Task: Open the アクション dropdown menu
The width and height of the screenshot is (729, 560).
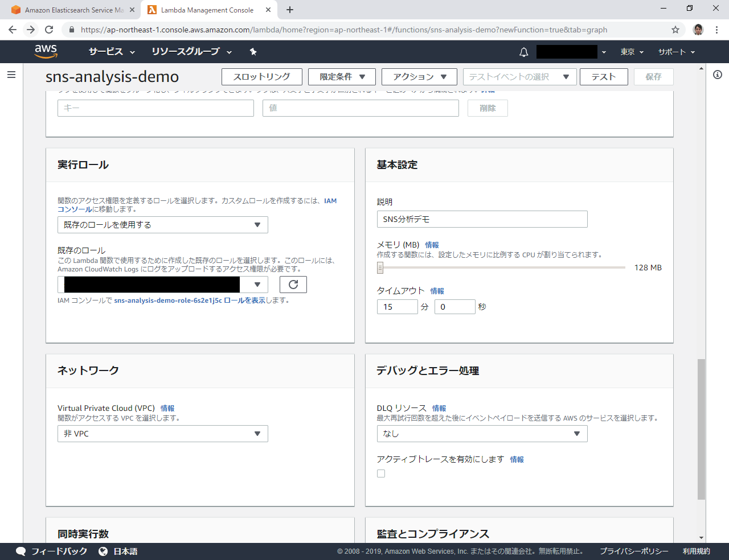Action: pos(419,77)
